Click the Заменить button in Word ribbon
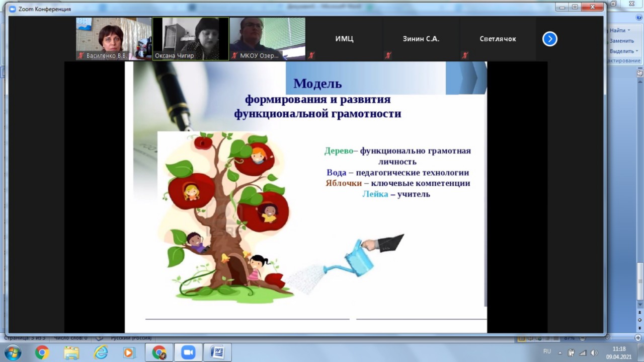 point(622,41)
